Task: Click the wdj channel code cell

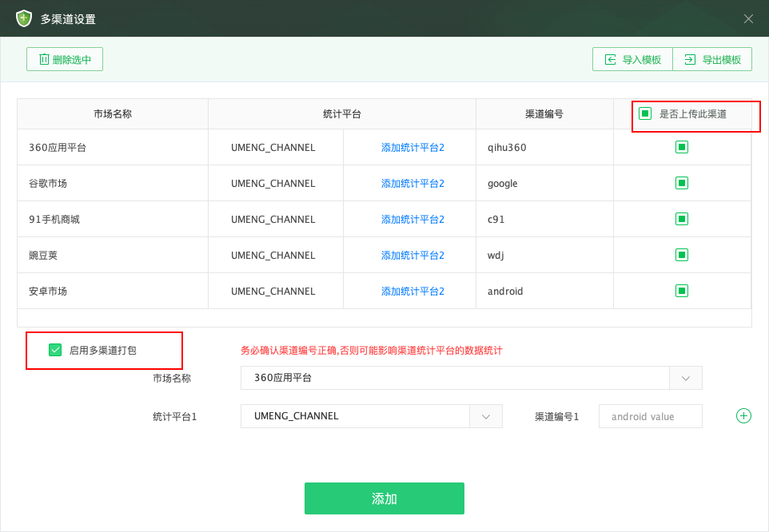Action: tap(544, 256)
